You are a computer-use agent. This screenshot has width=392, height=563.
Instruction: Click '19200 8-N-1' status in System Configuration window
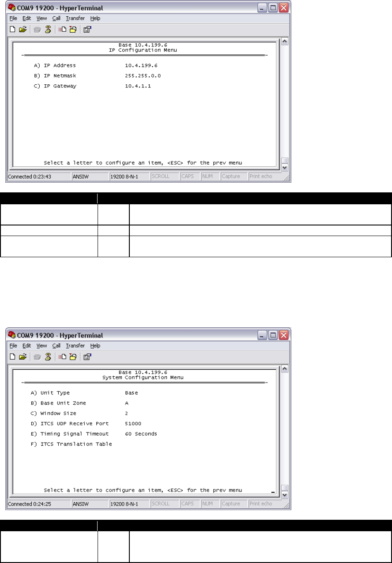pyautogui.click(x=129, y=504)
